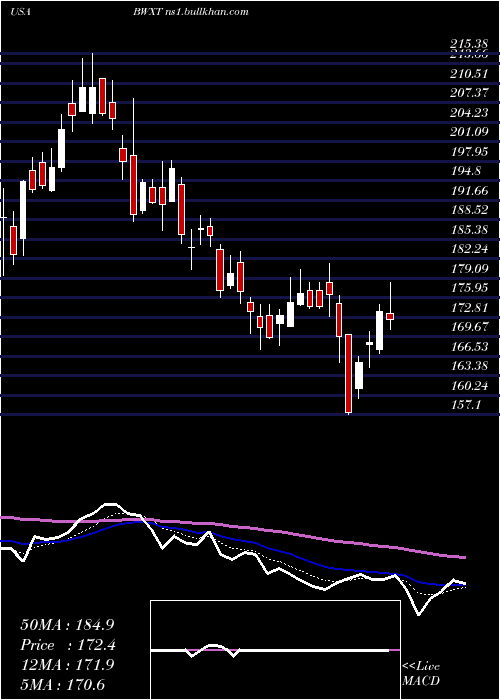This screenshot has width=500, height=700.
Task: Click the 172.81 price level label
Action: click(x=469, y=308)
